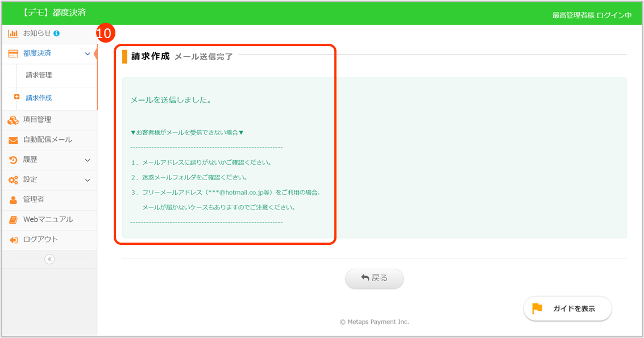This screenshot has width=644, height=338.
Task: Click the 【デモ】都度決済 header title
Action: [54, 12]
